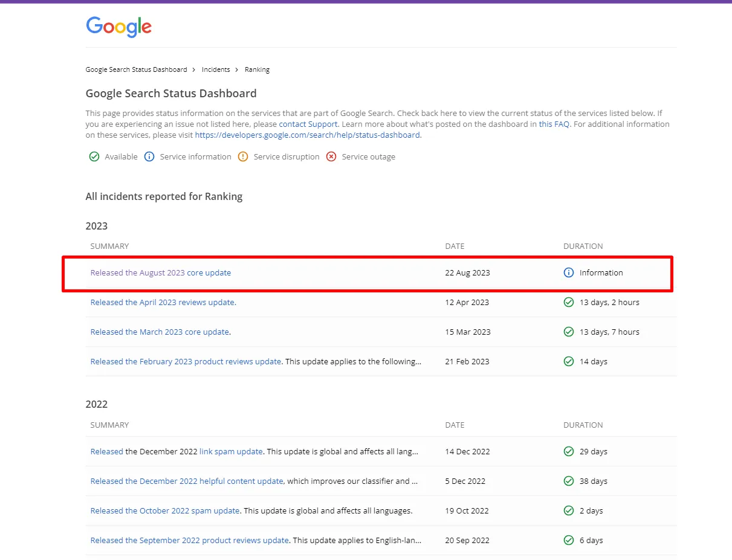
Task: Click the date 5 Dec 2022
Action: [465, 481]
